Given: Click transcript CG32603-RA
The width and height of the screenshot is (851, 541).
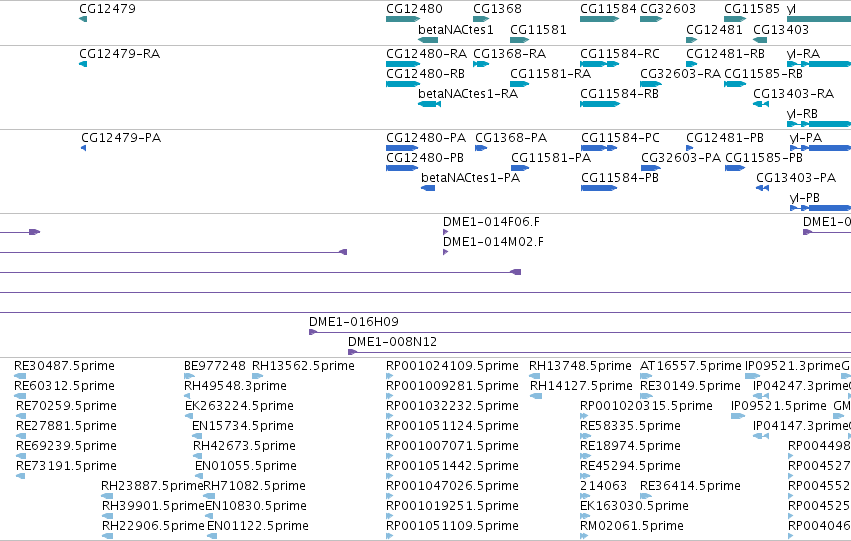Looking at the screenshot, I should pyautogui.click(x=681, y=74).
